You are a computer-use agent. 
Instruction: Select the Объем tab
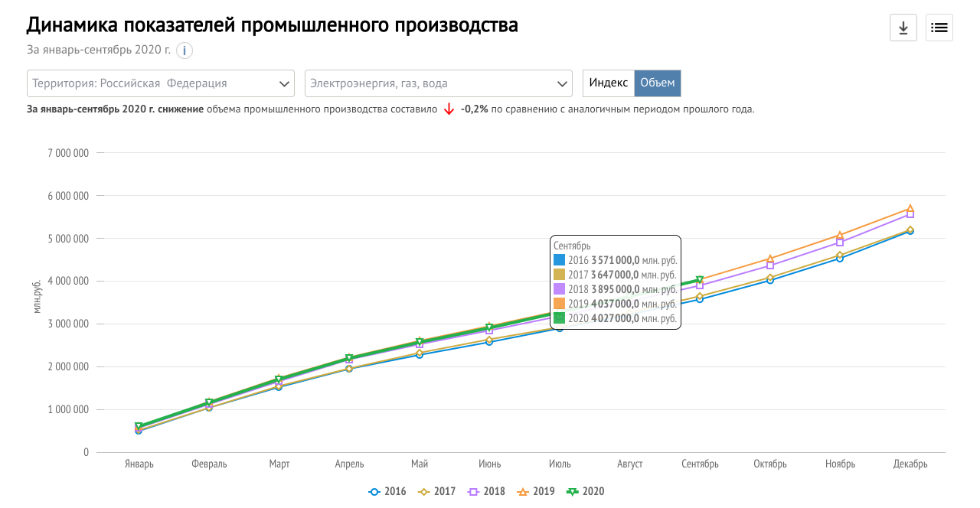click(658, 83)
